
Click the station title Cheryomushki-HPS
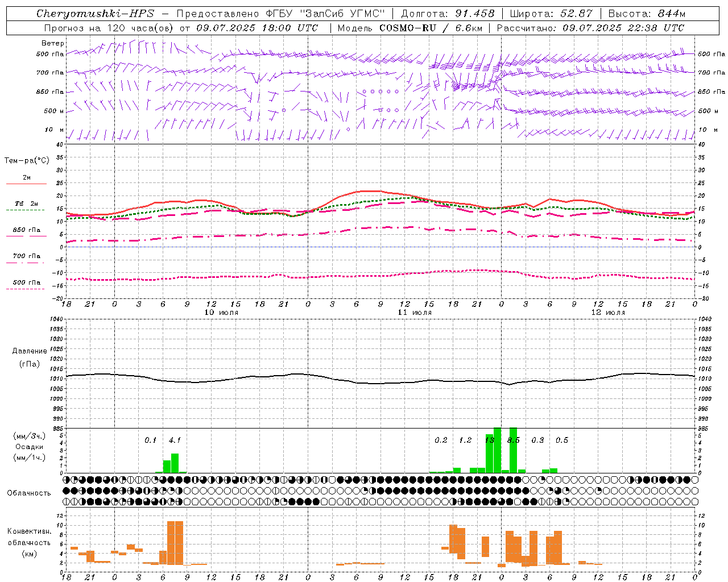tap(95, 14)
